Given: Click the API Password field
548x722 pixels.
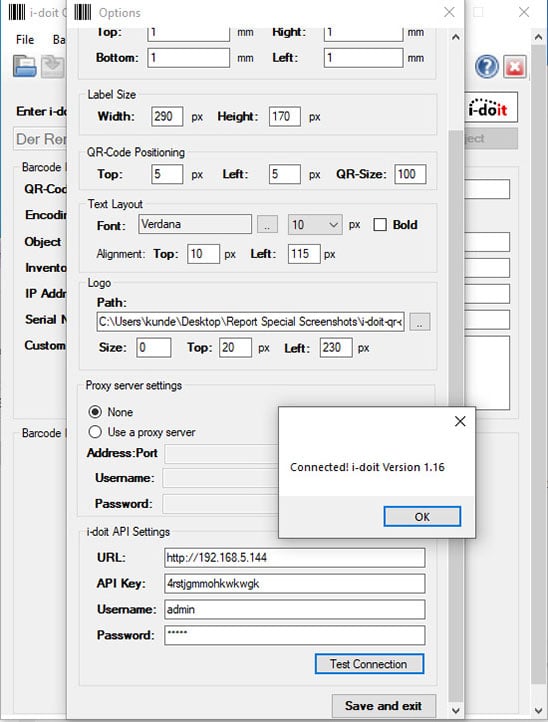Looking at the screenshot, I should [x=295, y=635].
